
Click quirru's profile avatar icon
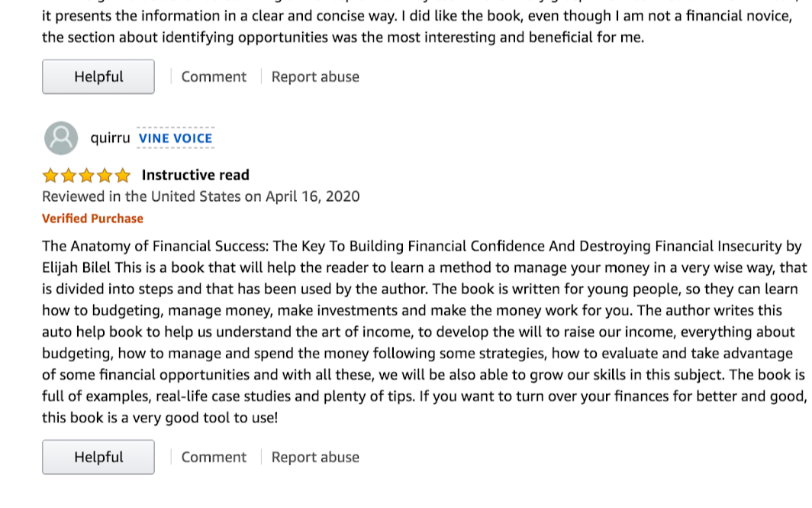(61, 138)
